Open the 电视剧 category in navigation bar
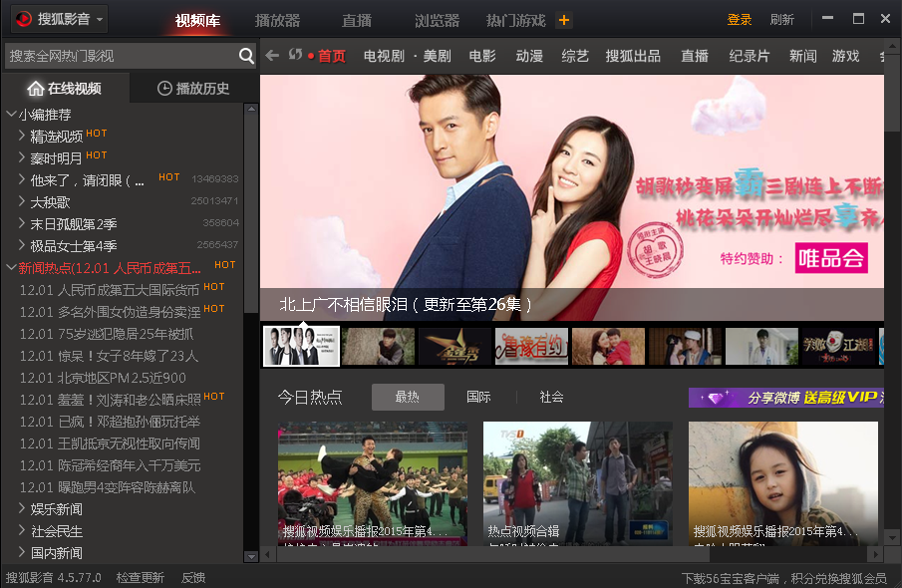This screenshot has height=588, width=902. coord(383,56)
